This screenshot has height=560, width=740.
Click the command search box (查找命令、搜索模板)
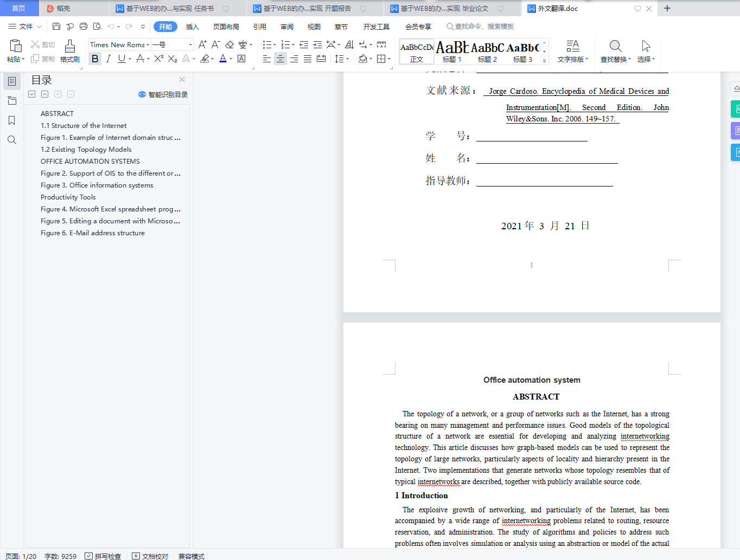click(480, 27)
